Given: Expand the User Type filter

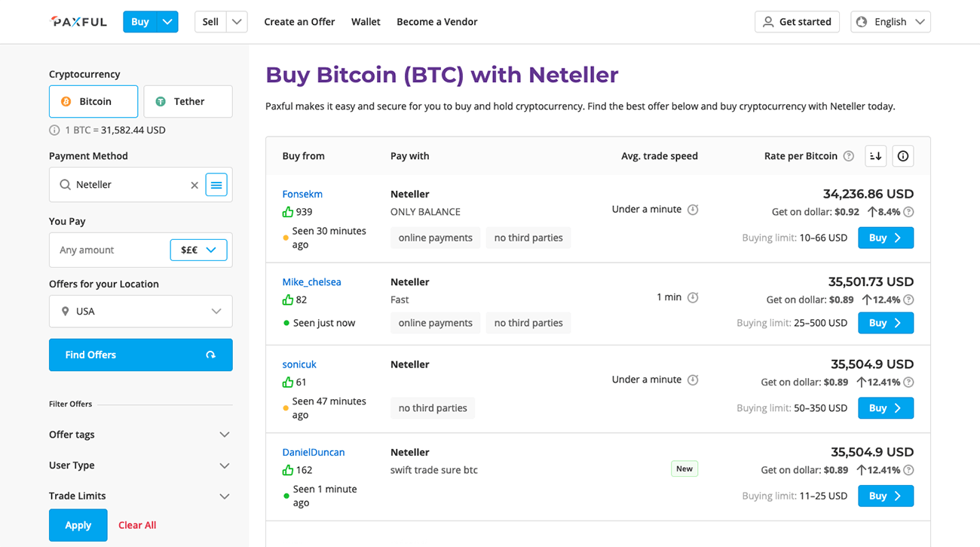Looking at the screenshot, I should [x=140, y=466].
